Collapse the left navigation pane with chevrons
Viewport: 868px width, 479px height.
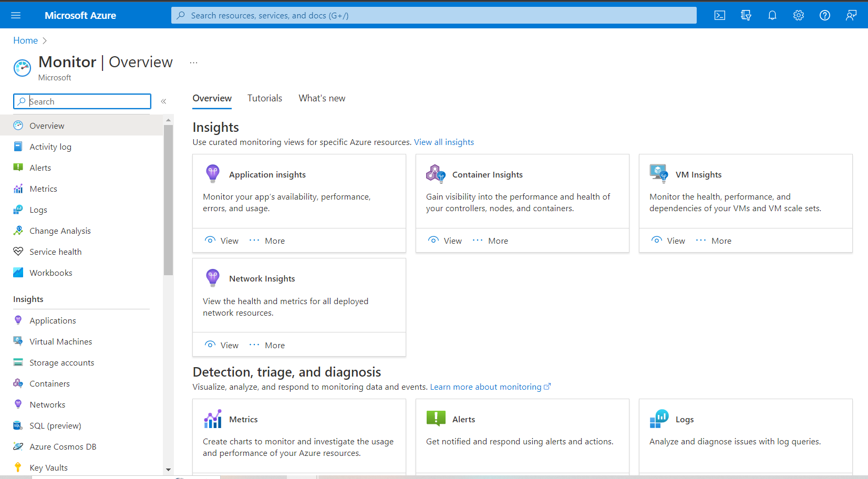click(x=163, y=101)
